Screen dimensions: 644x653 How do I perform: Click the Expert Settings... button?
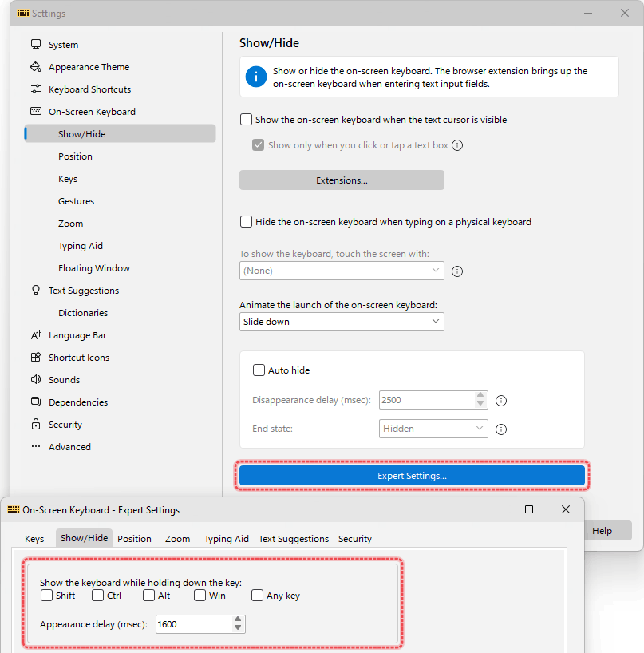pyautogui.click(x=412, y=476)
